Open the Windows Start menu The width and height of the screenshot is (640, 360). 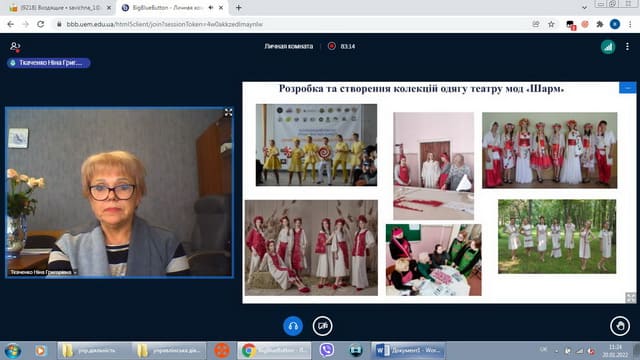(13, 351)
